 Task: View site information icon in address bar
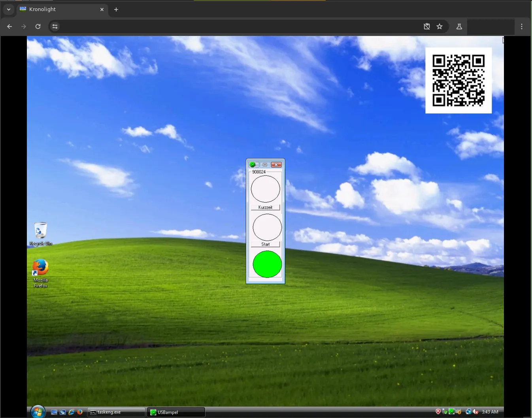55,26
